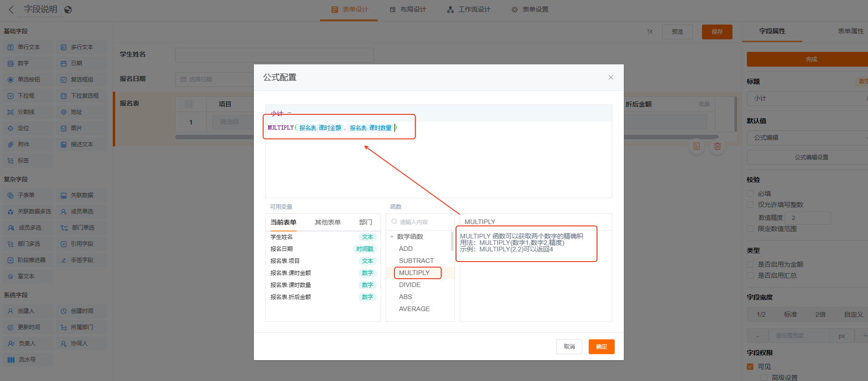Click the back arrow icon beside 字段说明
This screenshot has height=381, width=868.
click(12, 9)
